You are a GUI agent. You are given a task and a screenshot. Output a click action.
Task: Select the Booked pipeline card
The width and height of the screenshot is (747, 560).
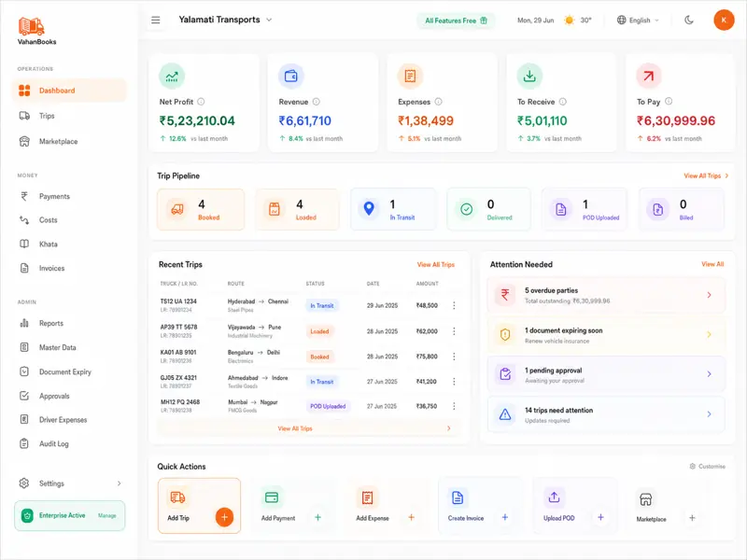point(201,209)
